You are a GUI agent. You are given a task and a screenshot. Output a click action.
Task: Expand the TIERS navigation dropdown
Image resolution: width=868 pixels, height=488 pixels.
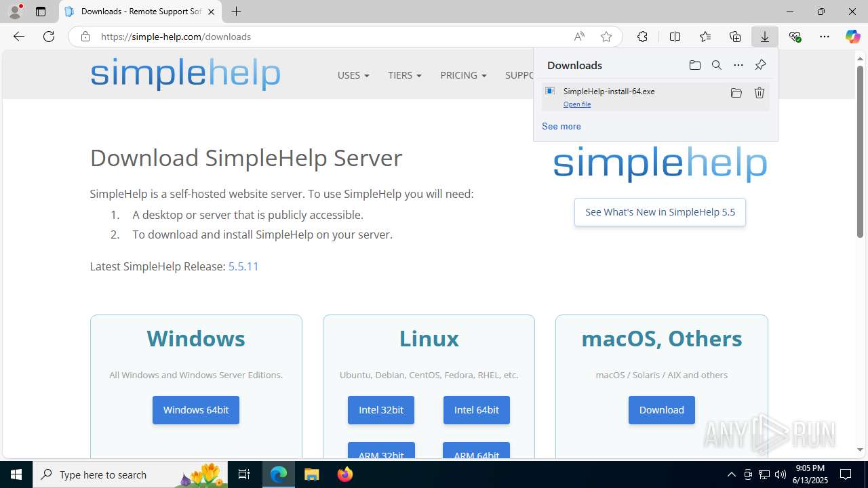(405, 75)
